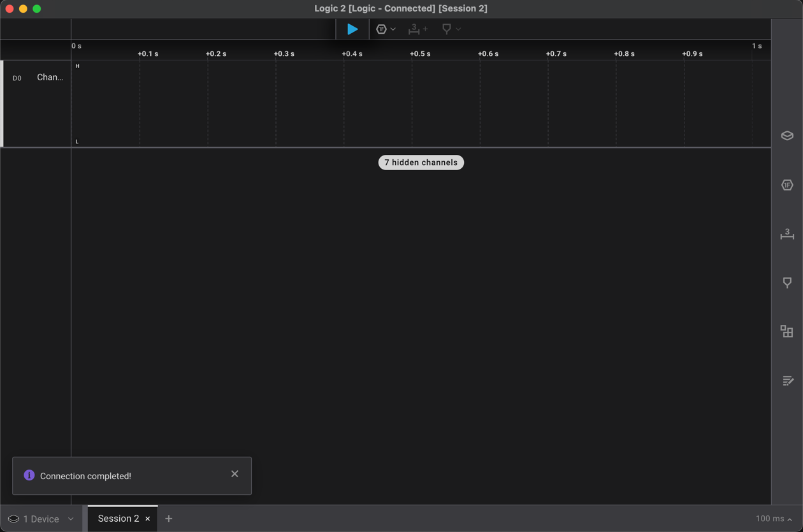
Task: Click the info icon in Connection completed toast
Action: [29, 475]
